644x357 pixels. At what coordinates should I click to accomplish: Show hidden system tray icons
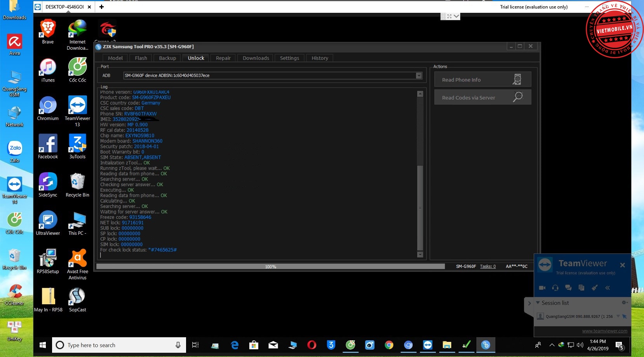pos(552,345)
